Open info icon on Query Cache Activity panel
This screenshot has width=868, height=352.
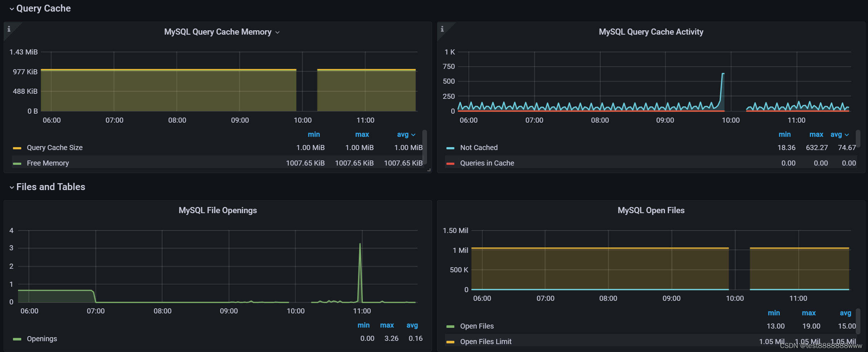tap(442, 29)
